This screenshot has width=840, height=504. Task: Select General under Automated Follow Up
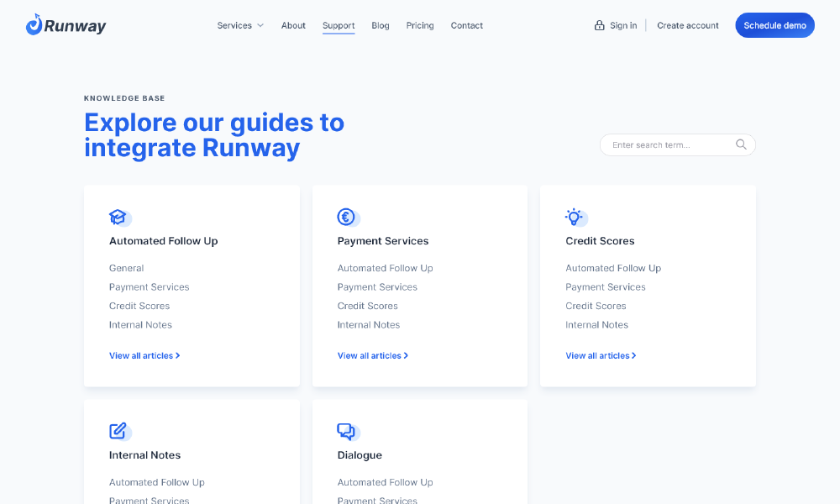(126, 268)
